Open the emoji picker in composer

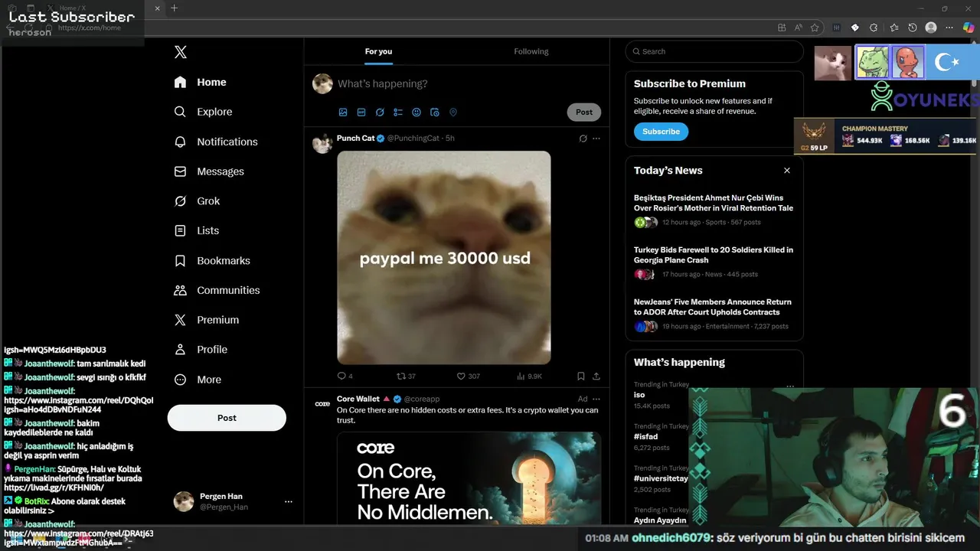(x=416, y=112)
